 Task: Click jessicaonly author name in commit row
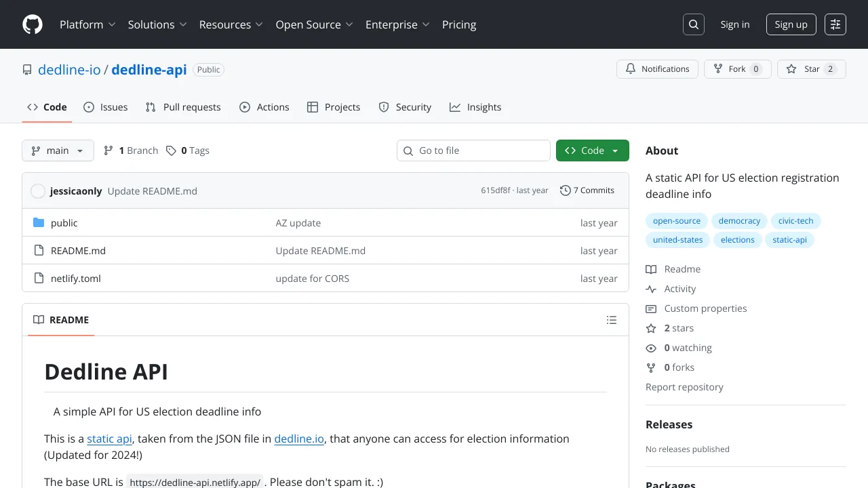click(x=76, y=191)
